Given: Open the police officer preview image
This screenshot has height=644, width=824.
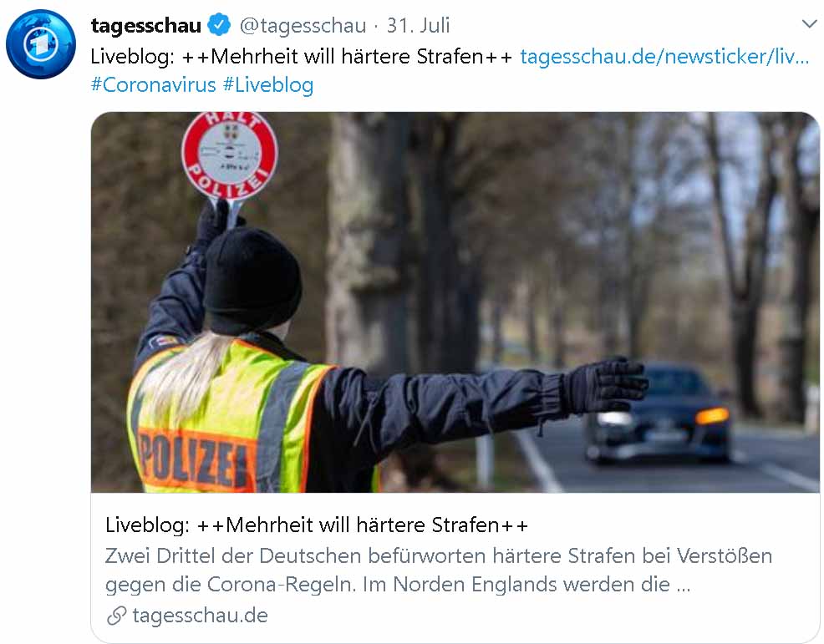Looking at the screenshot, I should click(455, 302).
